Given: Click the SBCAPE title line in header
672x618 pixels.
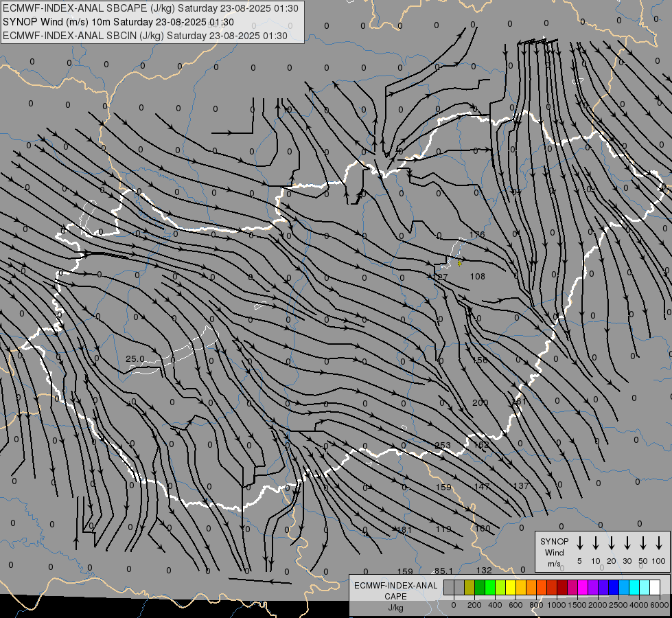Looking at the screenshot, I should [x=150, y=8].
